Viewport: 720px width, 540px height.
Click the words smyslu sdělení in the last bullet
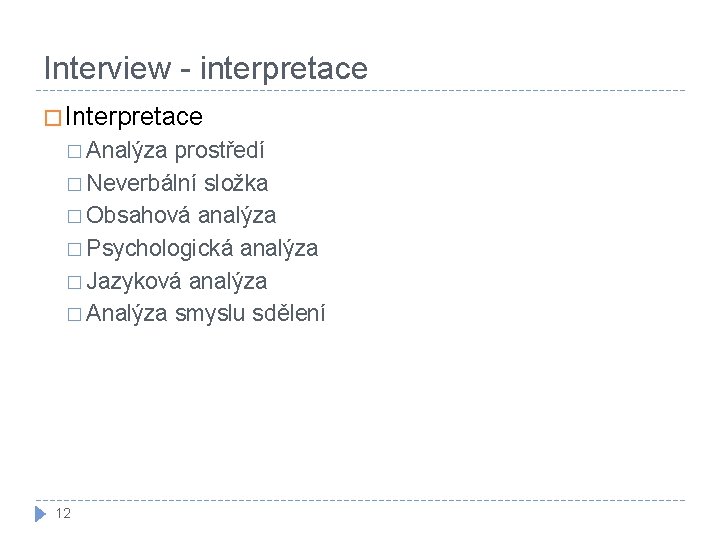click(x=250, y=314)
